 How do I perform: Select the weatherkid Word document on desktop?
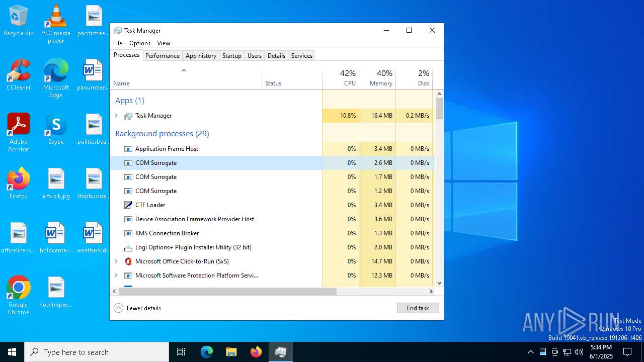pos(93,238)
